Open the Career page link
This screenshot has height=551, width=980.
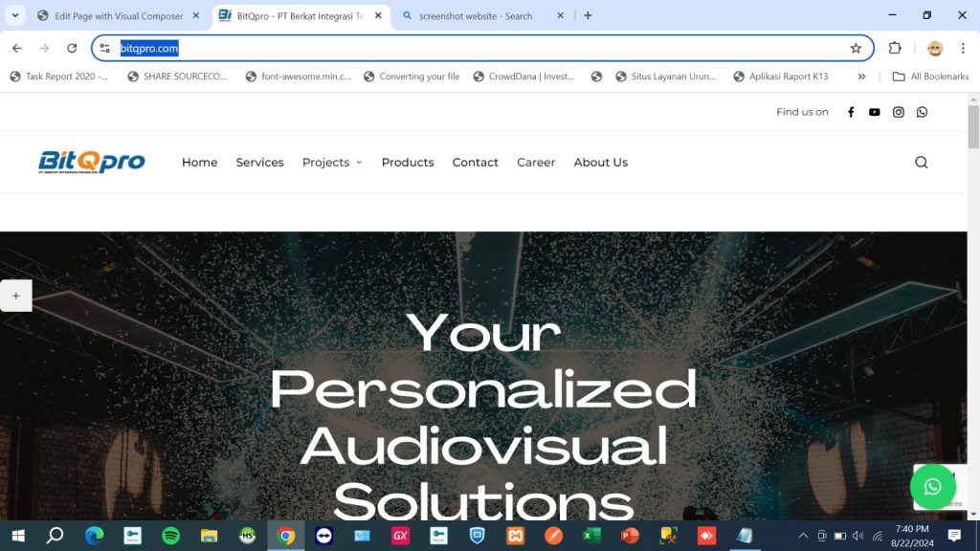pos(536,163)
